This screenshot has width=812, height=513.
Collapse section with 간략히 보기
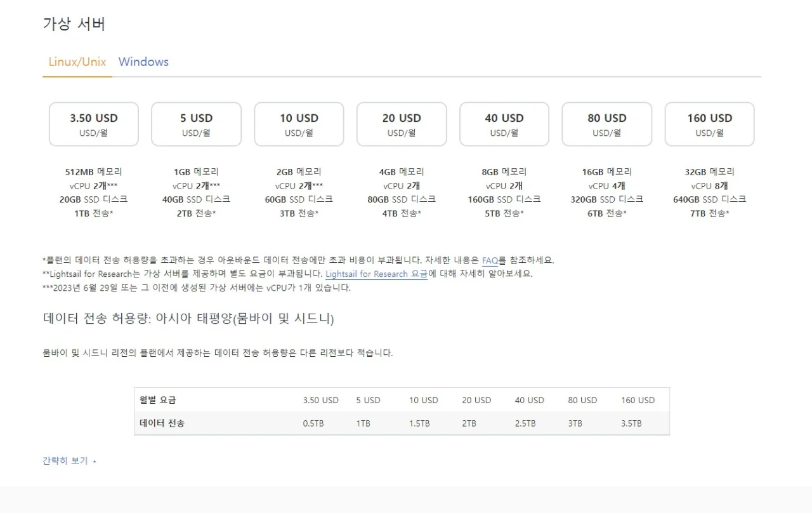[69, 461]
